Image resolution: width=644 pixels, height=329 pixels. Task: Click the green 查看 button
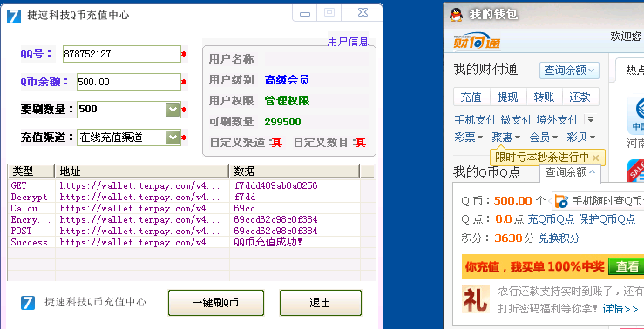point(627,266)
